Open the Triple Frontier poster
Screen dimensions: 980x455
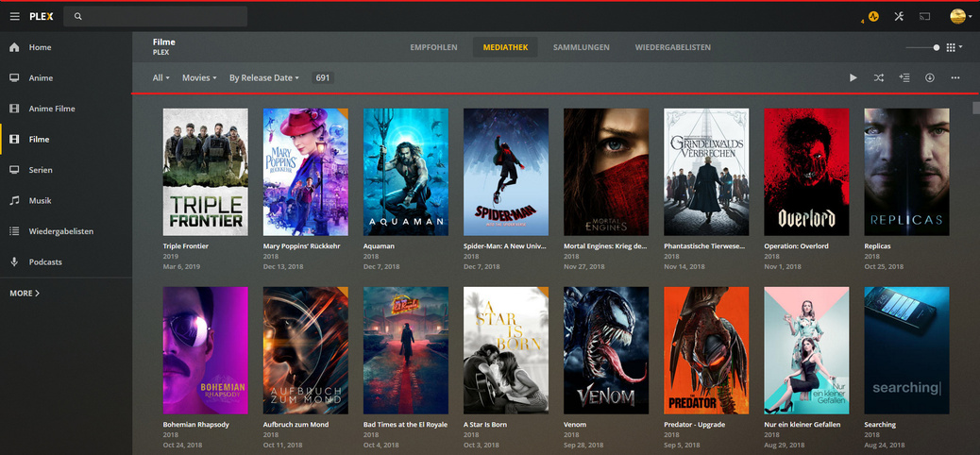(x=206, y=172)
